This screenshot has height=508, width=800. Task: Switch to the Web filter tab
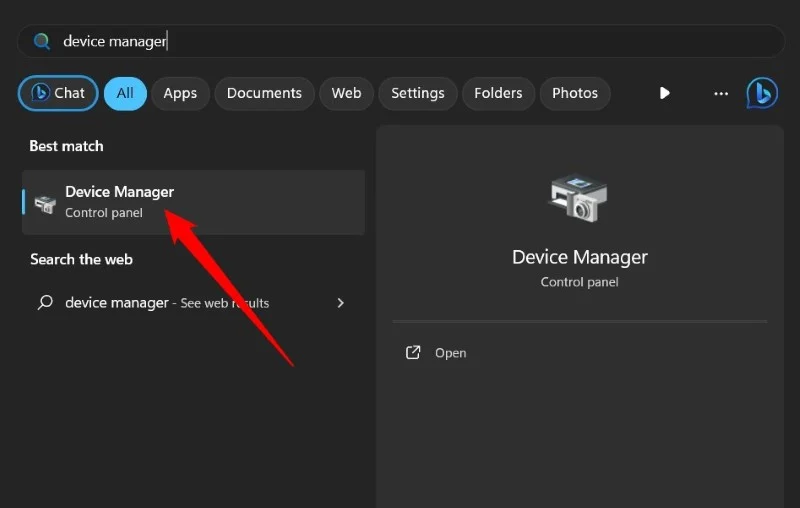[x=346, y=93]
